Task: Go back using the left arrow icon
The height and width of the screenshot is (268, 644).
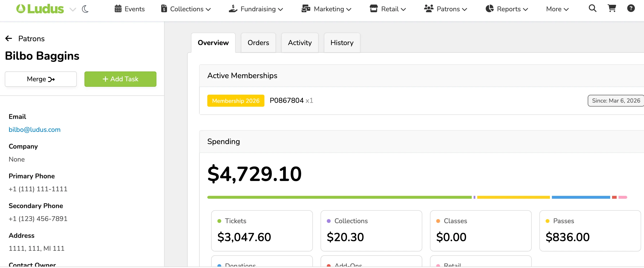Action: [9, 38]
